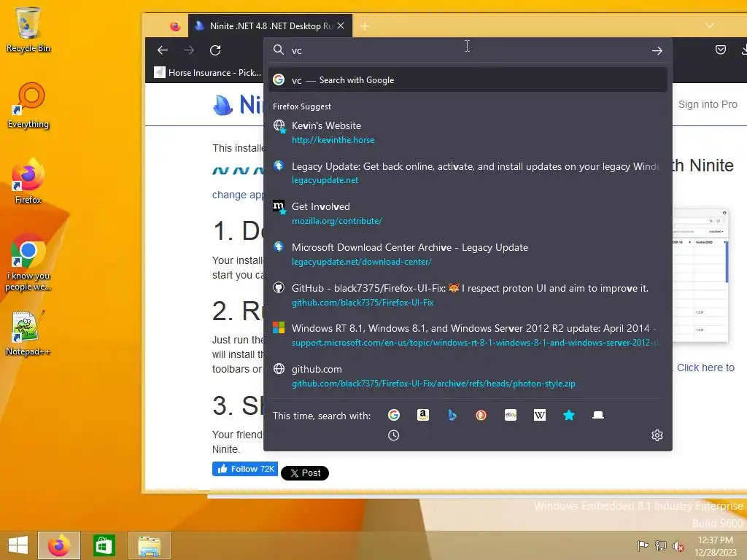The width and height of the screenshot is (747, 560).
Task: Select the Recycle Bin desktop icon
Action: pyautogui.click(x=28, y=29)
